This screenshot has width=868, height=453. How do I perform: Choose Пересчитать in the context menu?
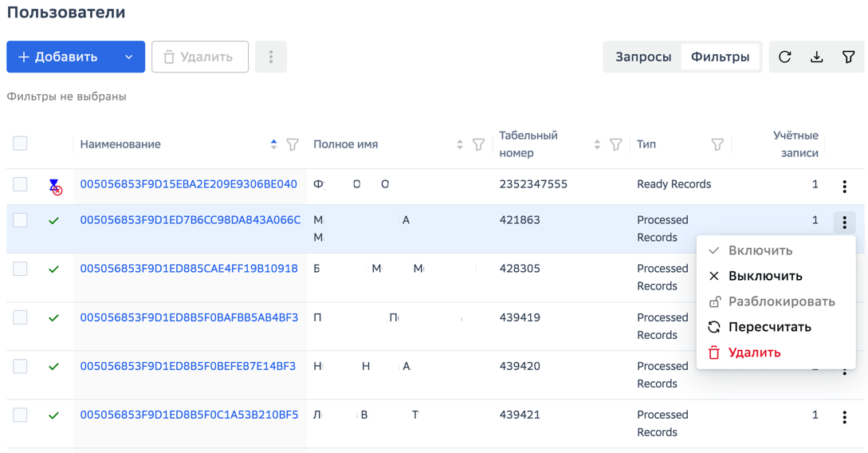pos(776,327)
